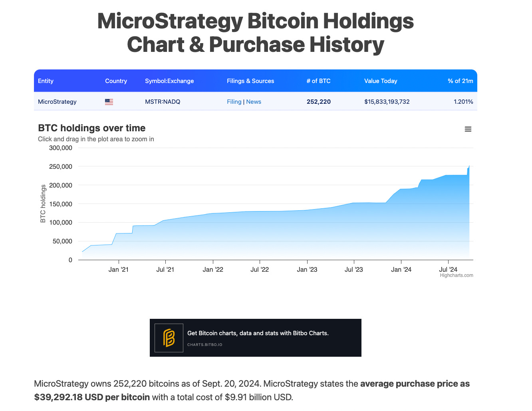Select the Symbol:Exchange column header
The image size is (532, 411).
click(x=169, y=81)
